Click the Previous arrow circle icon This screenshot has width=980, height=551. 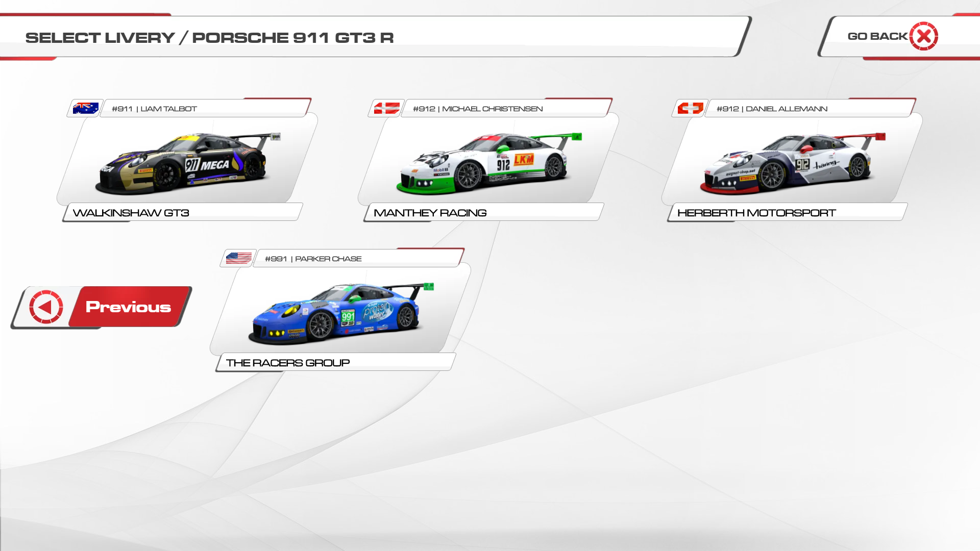(x=46, y=307)
